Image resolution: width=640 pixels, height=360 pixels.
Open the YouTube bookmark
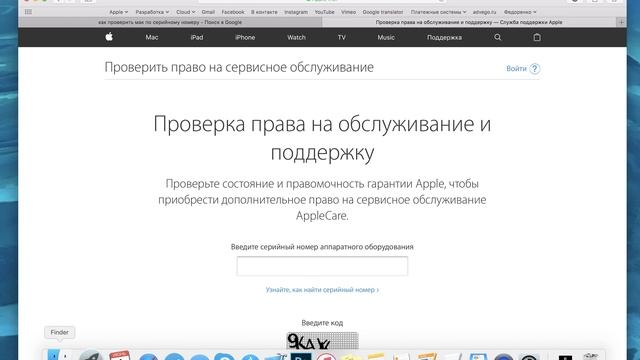coord(324,12)
